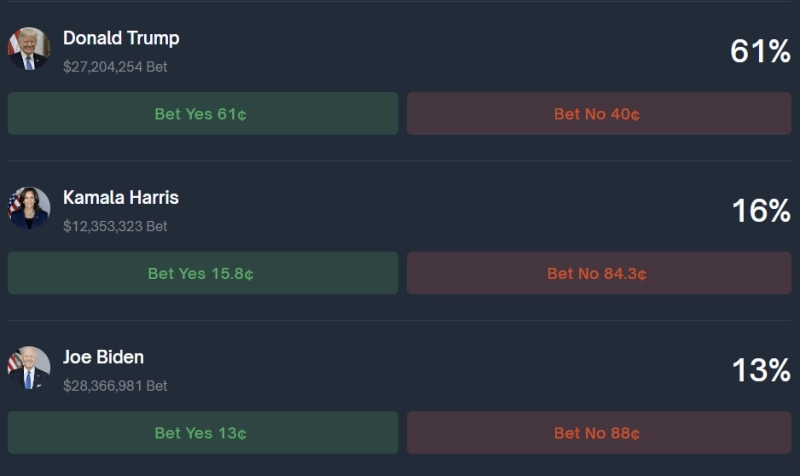800x476 pixels.
Task: Click the divider line above the Joe Biden row
Action: [400, 320]
